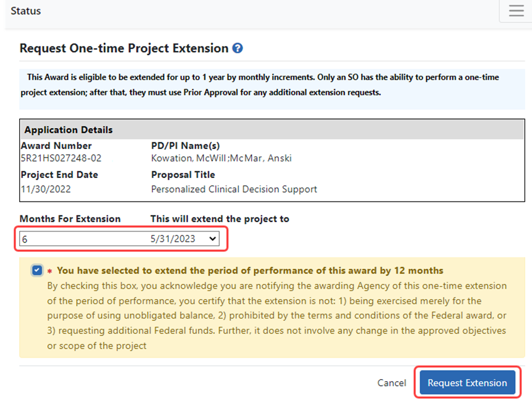Open the hamburger menu icon
The width and height of the screenshot is (532, 402).
click(x=516, y=10)
